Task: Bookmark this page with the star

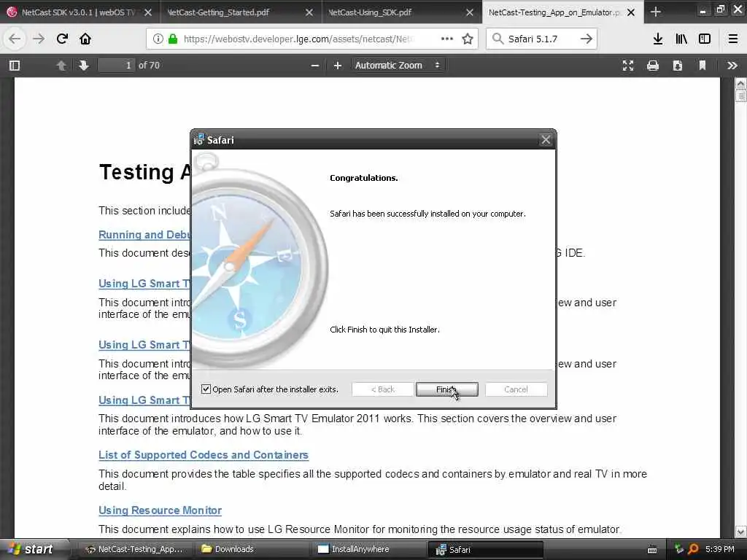Action: (x=468, y=39)
